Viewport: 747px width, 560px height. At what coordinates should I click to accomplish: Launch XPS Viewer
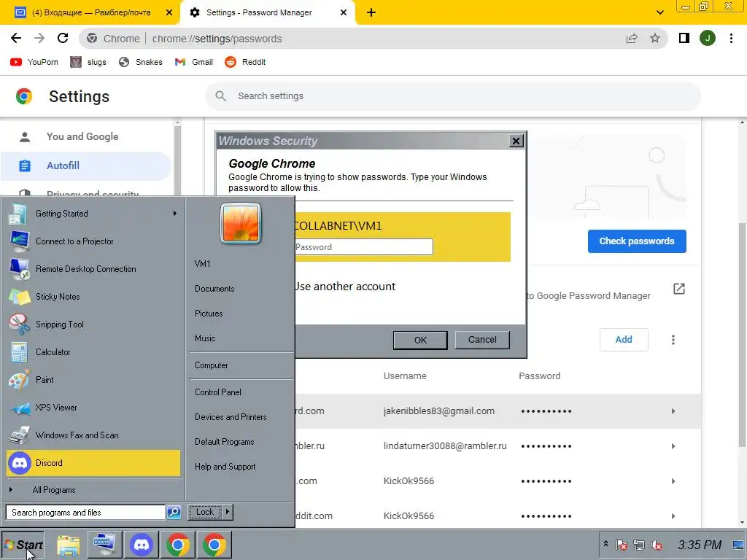94,407
